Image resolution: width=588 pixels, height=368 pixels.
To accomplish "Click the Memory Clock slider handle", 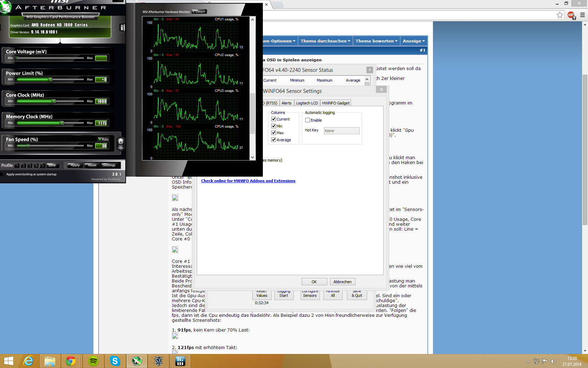I will tap(62, 123).
